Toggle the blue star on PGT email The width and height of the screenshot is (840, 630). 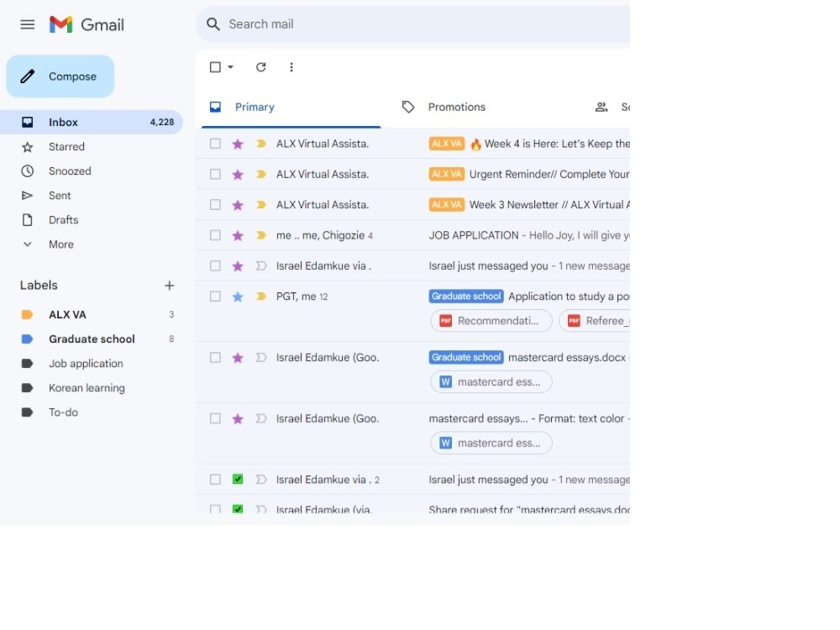click(238, 297)
